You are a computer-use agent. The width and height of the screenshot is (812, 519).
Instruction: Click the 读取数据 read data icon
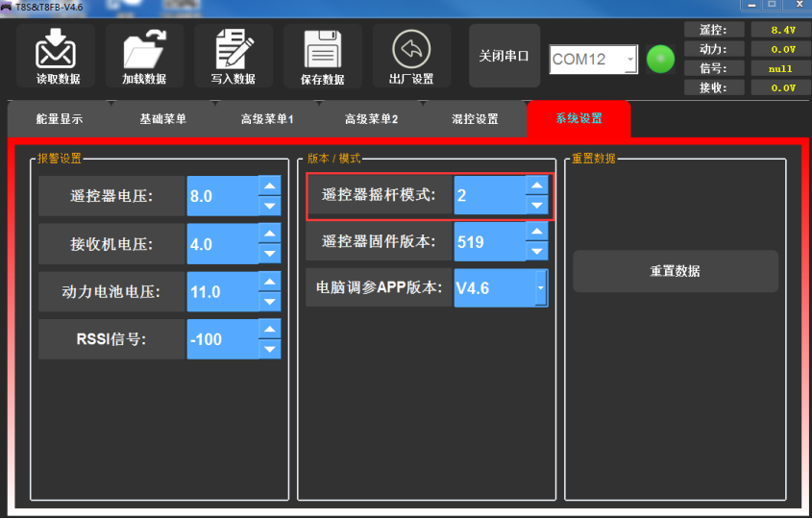(56, 49)
